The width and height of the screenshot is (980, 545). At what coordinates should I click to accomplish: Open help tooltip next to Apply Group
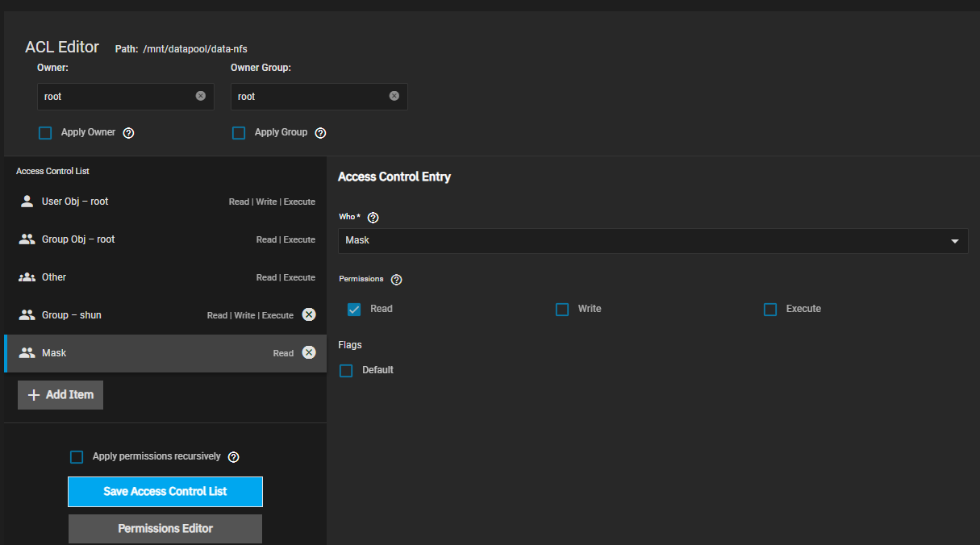pos(320,133)
